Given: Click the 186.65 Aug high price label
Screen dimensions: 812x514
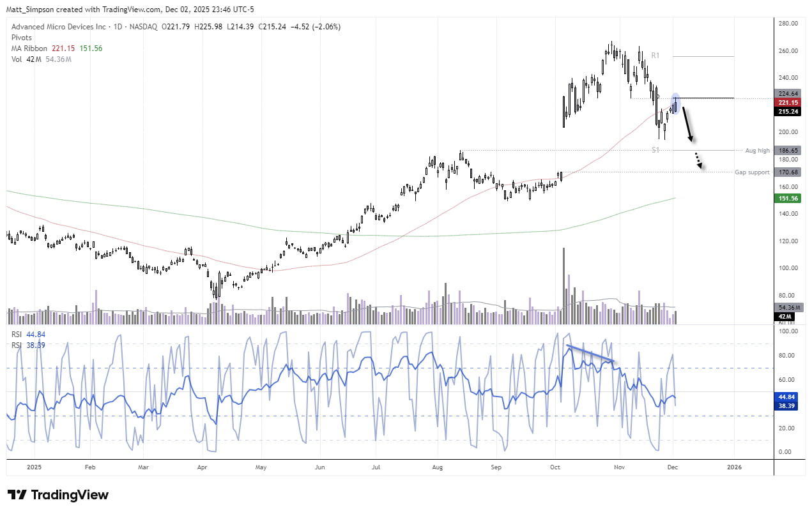Looking at the screenshot, I should tap(788, 150).
